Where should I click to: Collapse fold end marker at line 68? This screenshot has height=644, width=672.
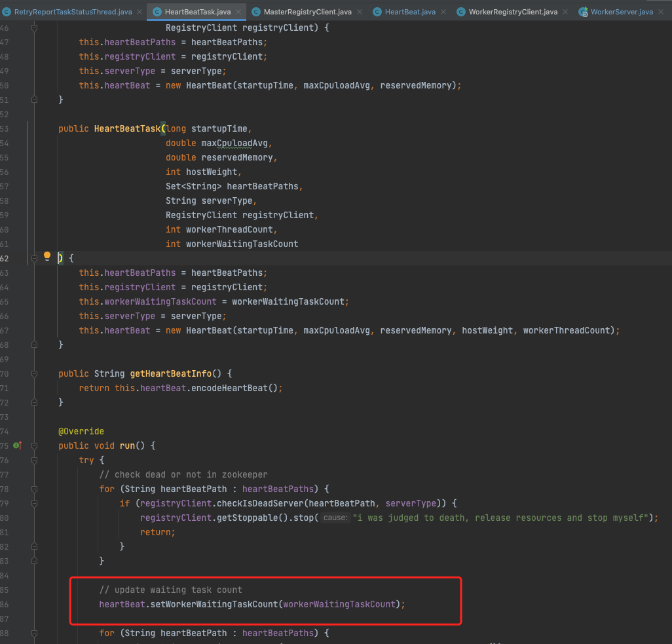34,345
